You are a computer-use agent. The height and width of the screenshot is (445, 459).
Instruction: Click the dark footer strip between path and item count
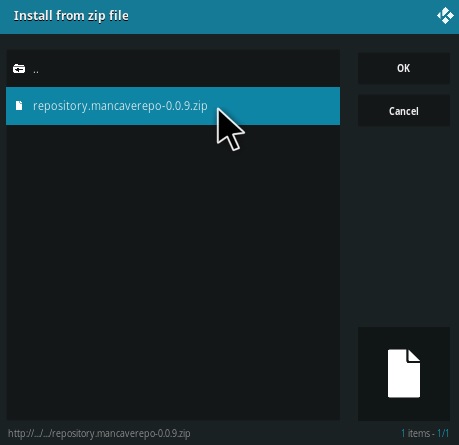296,433
